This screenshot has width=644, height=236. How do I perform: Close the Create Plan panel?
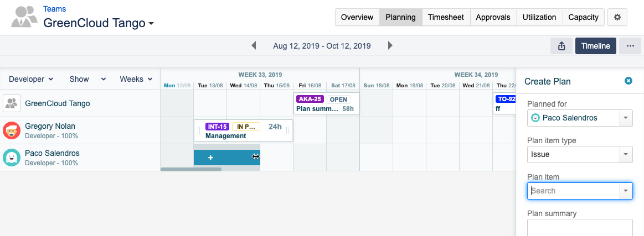click(628, 81)
